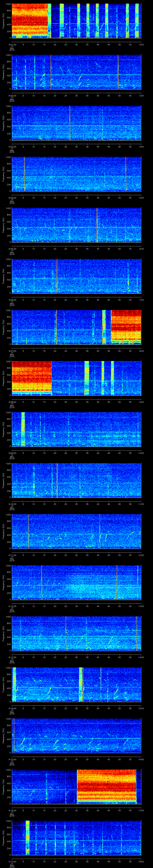Pick the spectrogram panel starting at 6:04:00
The width and height of the screenshot is (153, 868).
pos(77,174)
